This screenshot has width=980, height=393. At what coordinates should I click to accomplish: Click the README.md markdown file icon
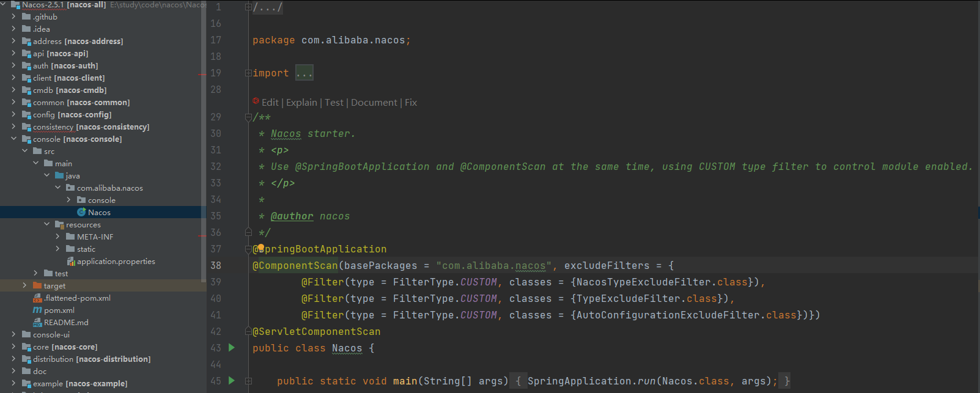(37, 322)
